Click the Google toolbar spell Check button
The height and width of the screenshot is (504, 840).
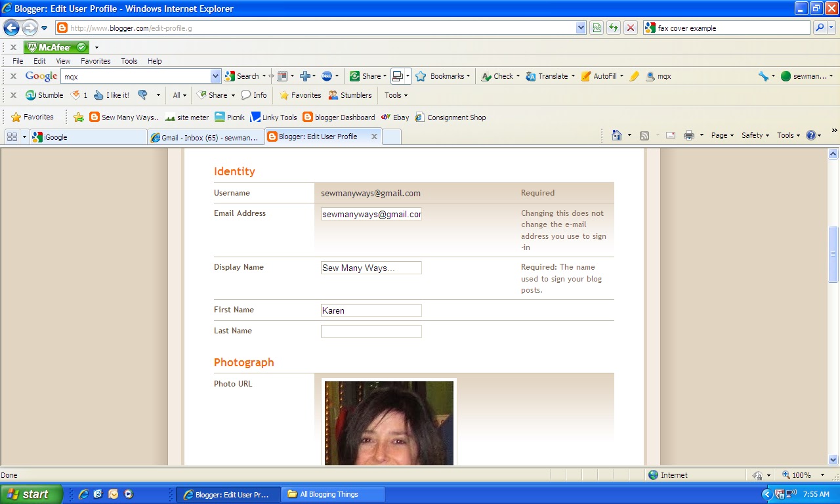pyautogui.click(x=497, y=76)
